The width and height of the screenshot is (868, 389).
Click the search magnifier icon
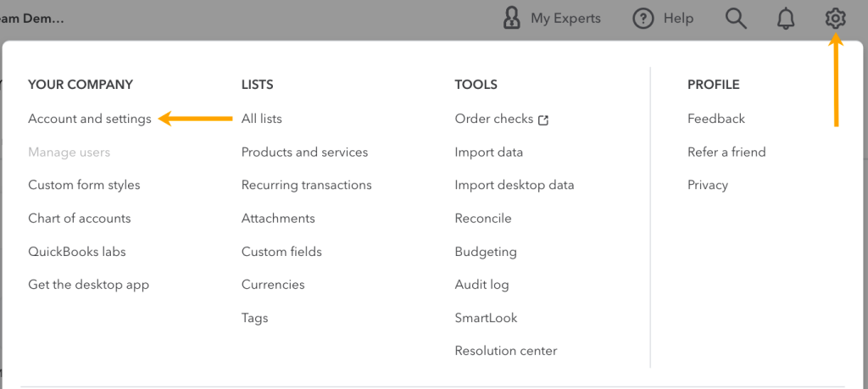pos(736,18)
